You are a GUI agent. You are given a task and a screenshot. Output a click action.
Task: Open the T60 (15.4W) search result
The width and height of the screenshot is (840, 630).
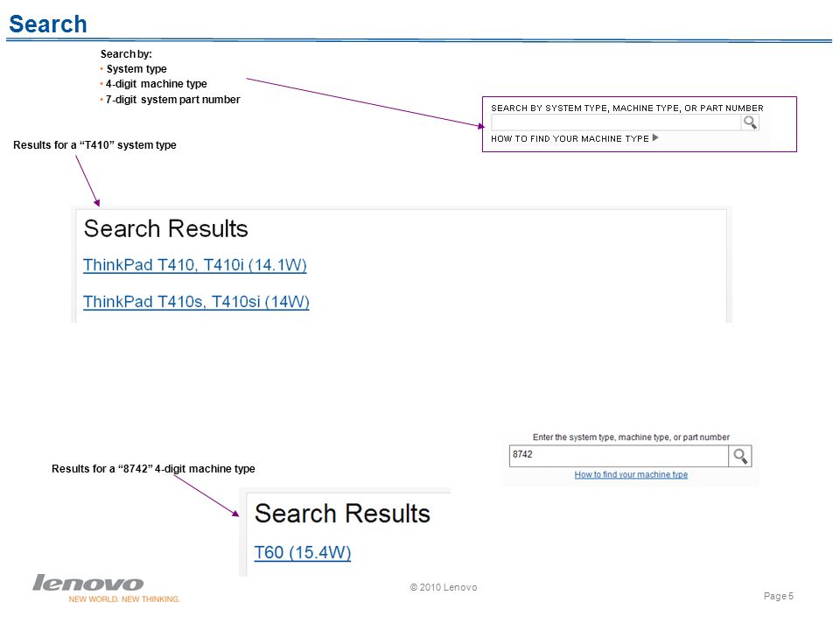click(x=302, y=552)
